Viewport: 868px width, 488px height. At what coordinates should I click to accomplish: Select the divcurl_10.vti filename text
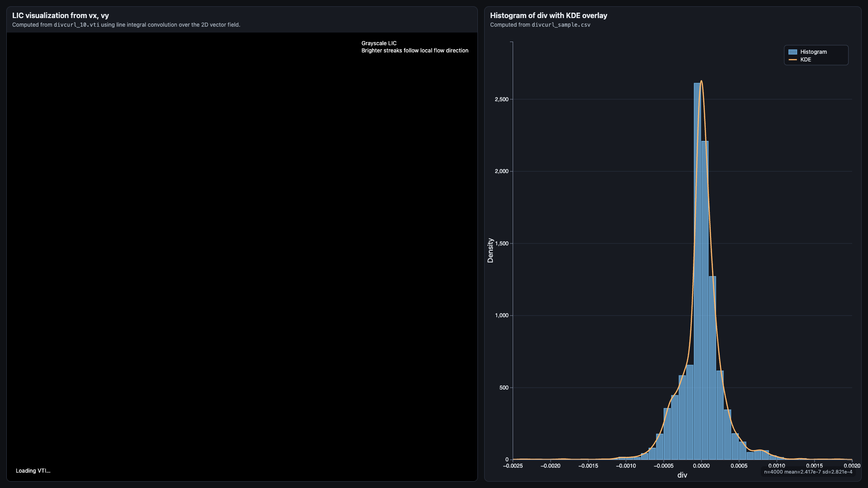point(76,25)
